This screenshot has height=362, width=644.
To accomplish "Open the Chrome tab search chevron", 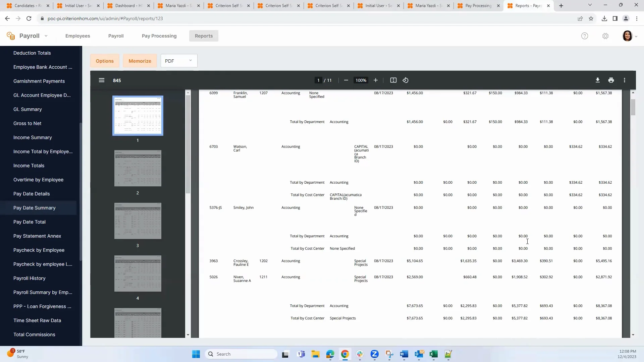I will pyautogui.click(x=590, y=5).
